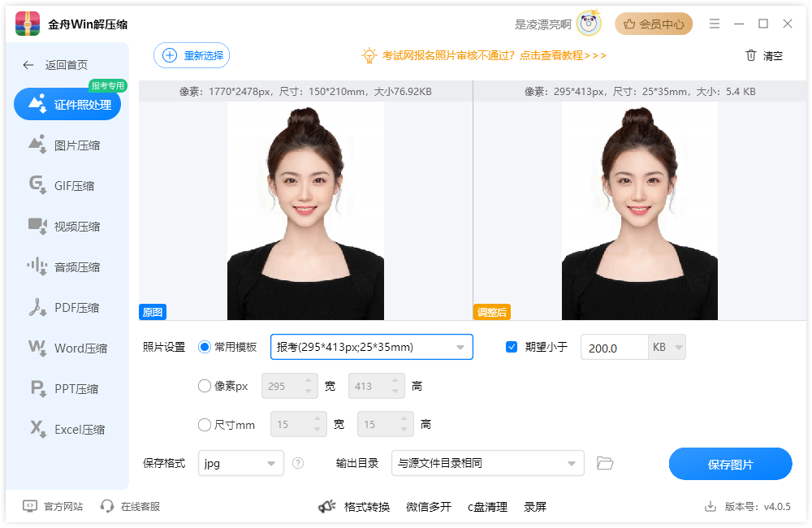Open the hamburger menu near window controls
This screenshot has height=528, width=812.
pos(715,24)
